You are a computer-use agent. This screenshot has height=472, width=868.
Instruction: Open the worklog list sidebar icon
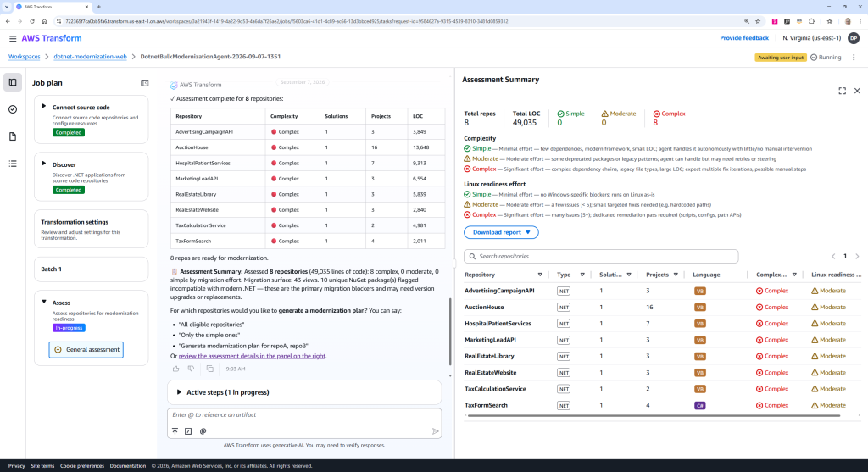(x=13, y=164)
